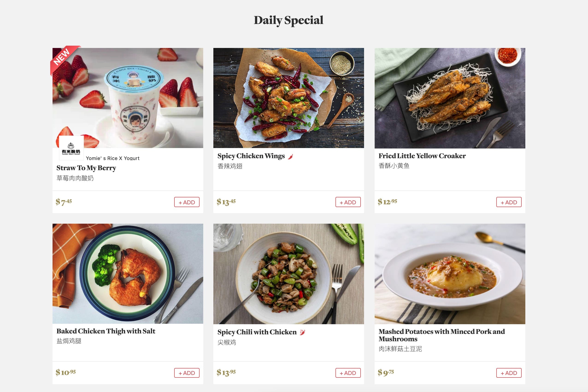Viewport: 588px width, 392px height.
Task: View the Spicy Chili with Chicken photo
Action: point(288,274)
